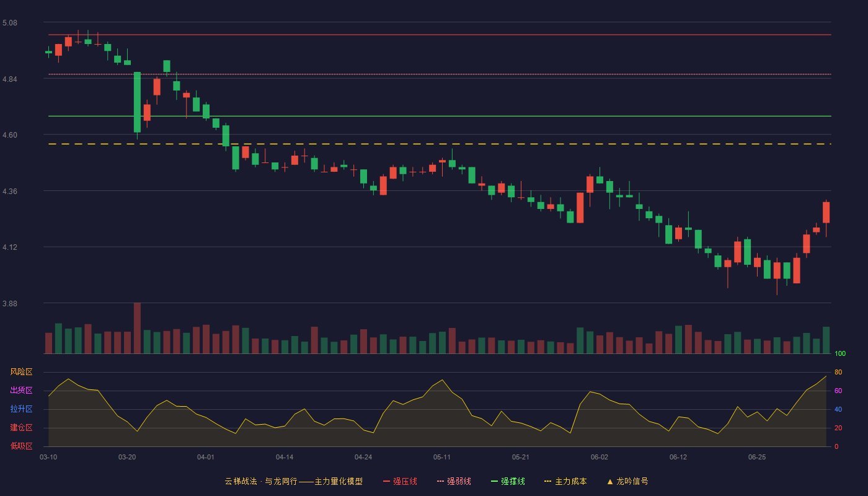Click the 04-14 date label
The width and height of the screenshot is (868, 496).
285,457
